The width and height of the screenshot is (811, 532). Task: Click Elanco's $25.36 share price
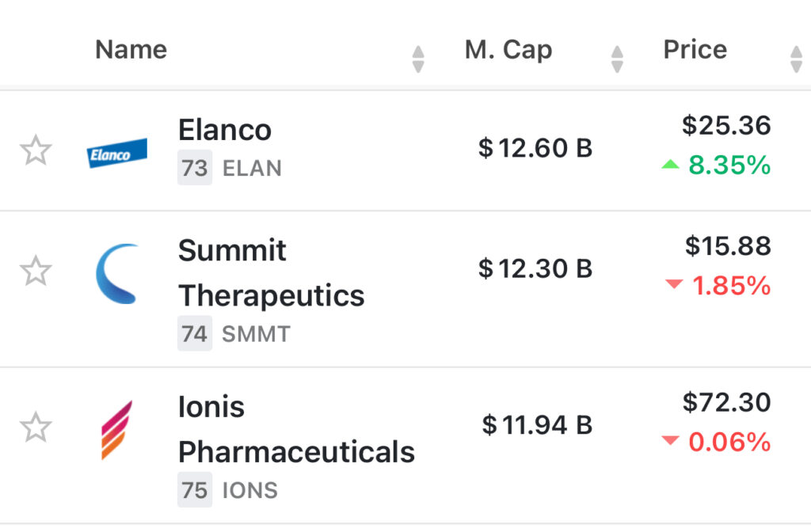coord(726,125)
